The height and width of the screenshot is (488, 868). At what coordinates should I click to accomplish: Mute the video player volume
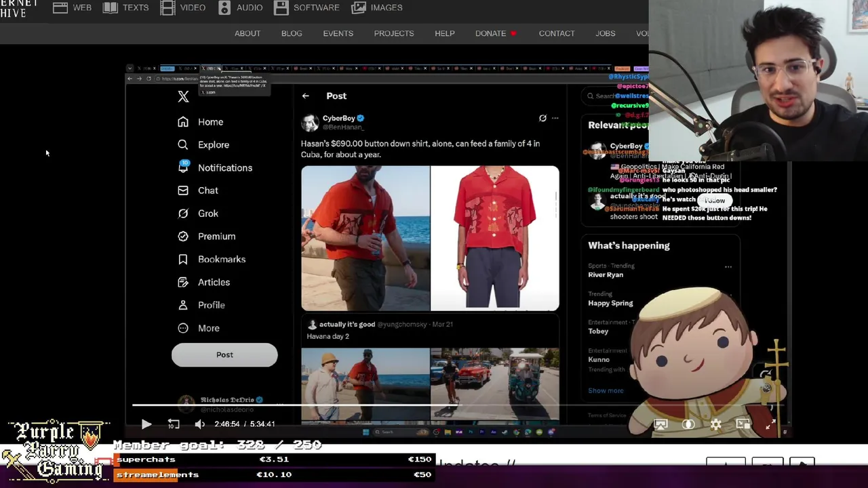click(199, 424)
